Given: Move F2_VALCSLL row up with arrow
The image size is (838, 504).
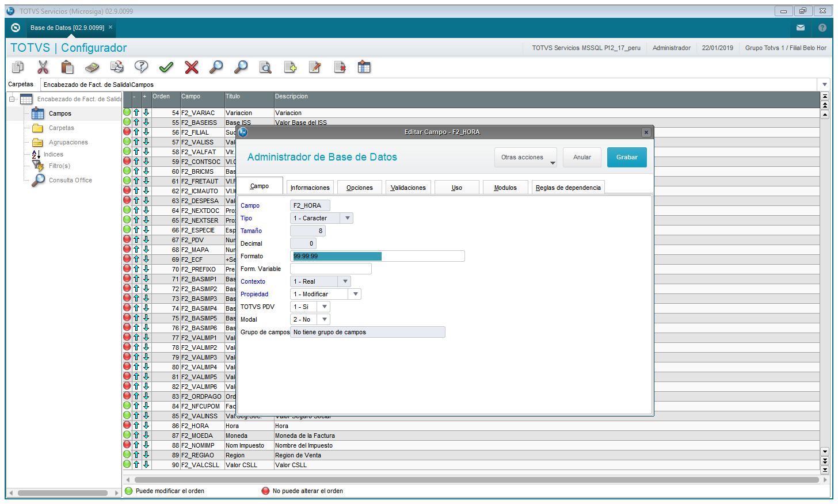Looking at the screenshot, I should (x=136, y=465).
